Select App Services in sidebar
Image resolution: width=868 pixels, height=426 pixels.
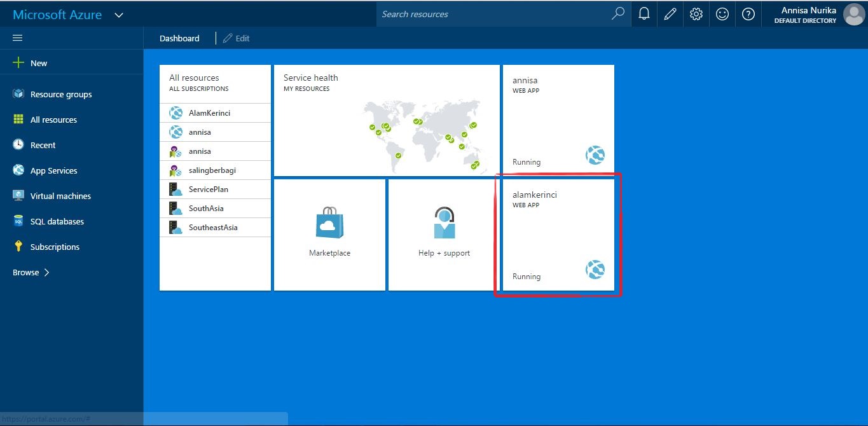[53, 170]
